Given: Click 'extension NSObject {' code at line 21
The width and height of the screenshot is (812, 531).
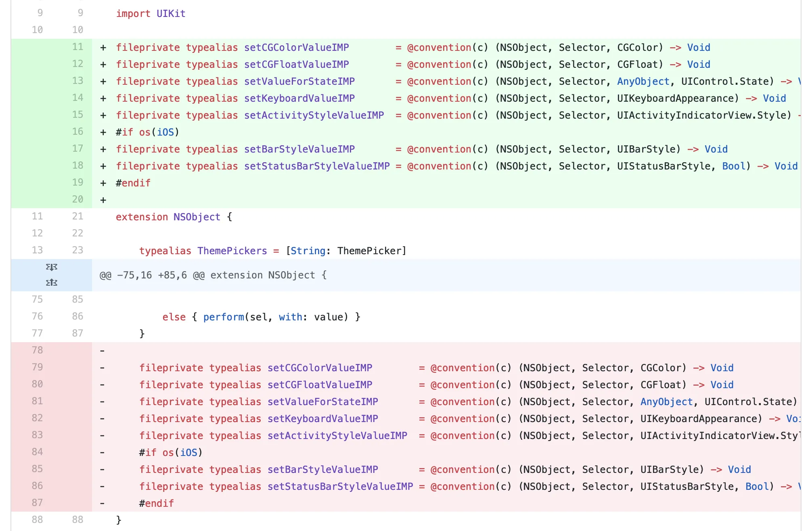Looking at the screenshot, I should [x=174, y=217].
